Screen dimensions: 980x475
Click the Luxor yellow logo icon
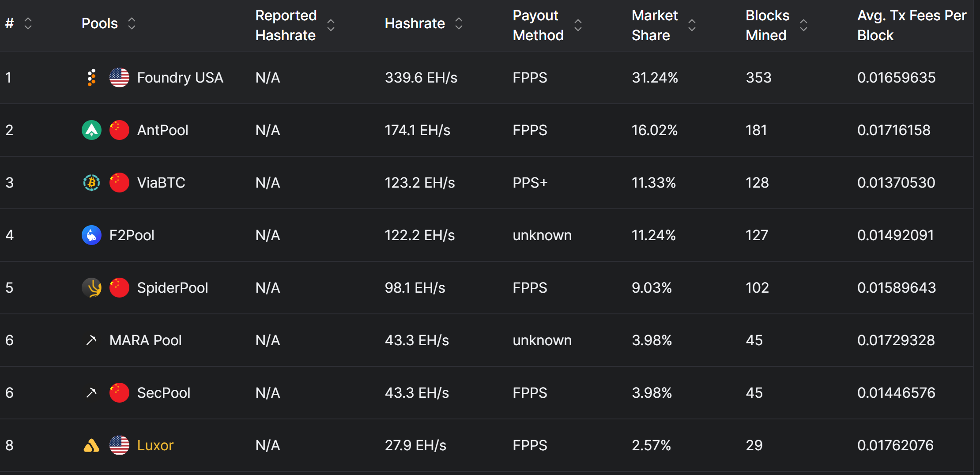pos(91,445)
